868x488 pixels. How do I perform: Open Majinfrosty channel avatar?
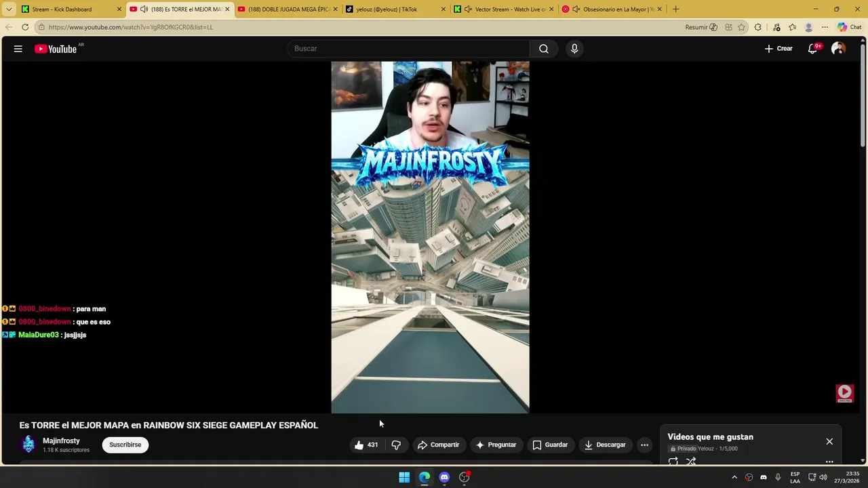coord(28,445)
